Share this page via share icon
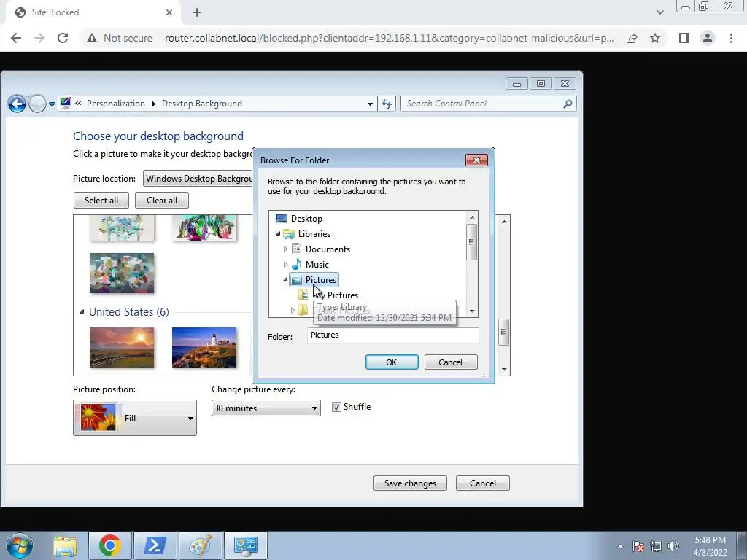The image size is (747, 560). 632,38
